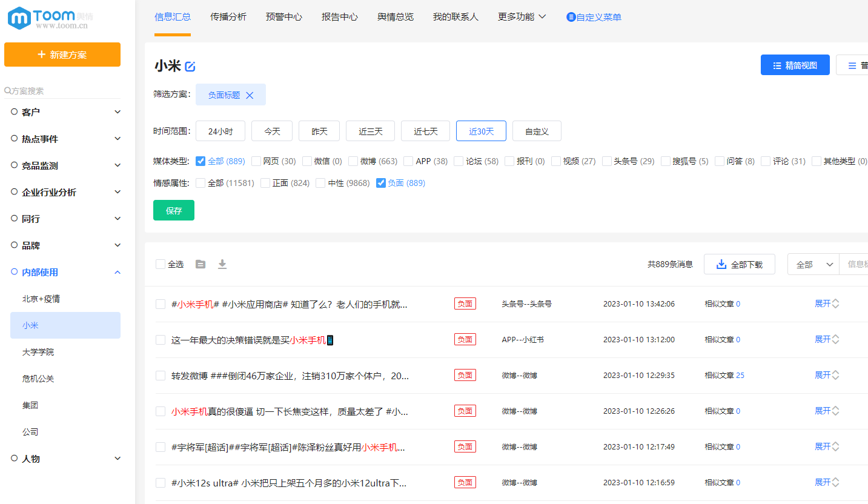Select 近七天 time range
The image size is (868, 504).
(x=425, y=131)
